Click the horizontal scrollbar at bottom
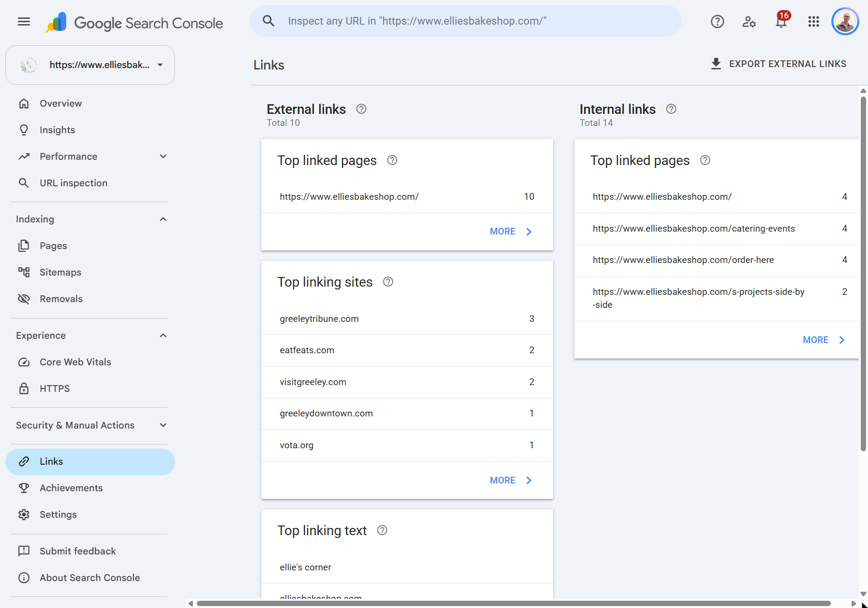This screenshot has width=868, height=608. (x=514, y=603)
